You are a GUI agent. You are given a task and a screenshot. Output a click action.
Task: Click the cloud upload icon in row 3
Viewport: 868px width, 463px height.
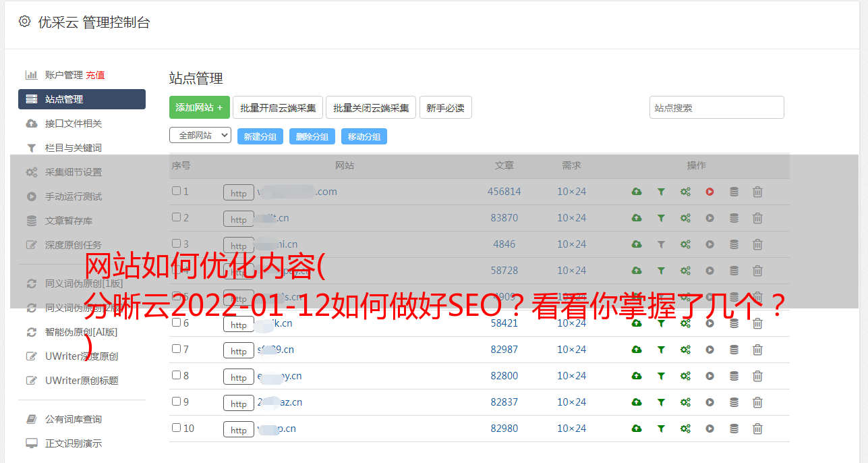click(x=637, y=244)
